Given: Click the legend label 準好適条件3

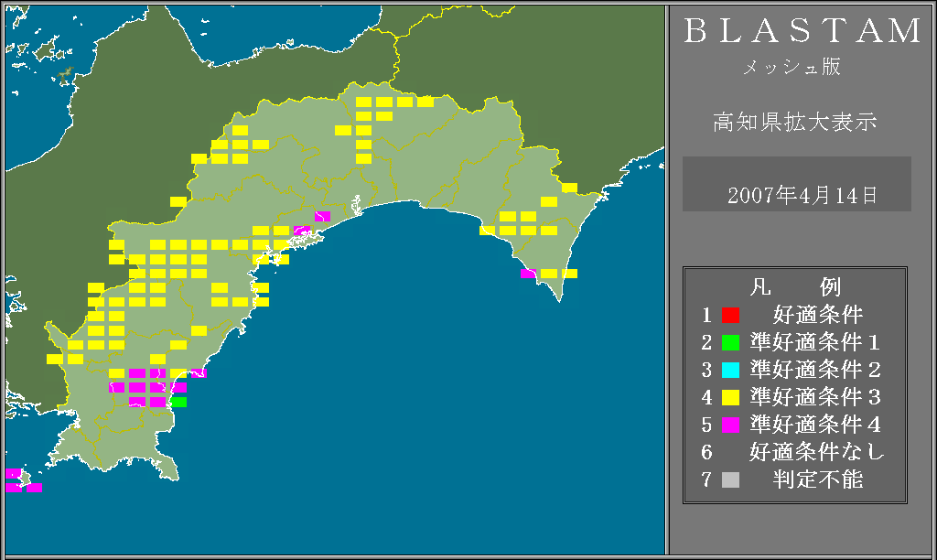Looking at the screenshot, I should coord(815,397).
